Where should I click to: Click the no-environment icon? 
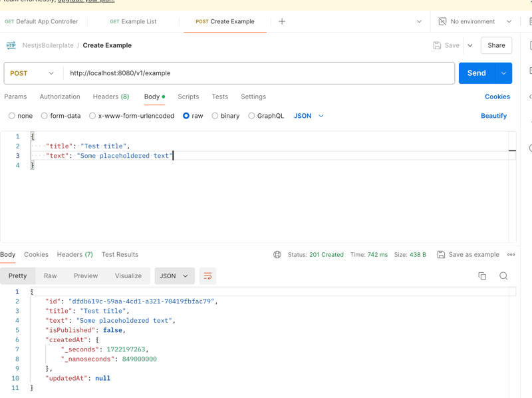[442, 21]
